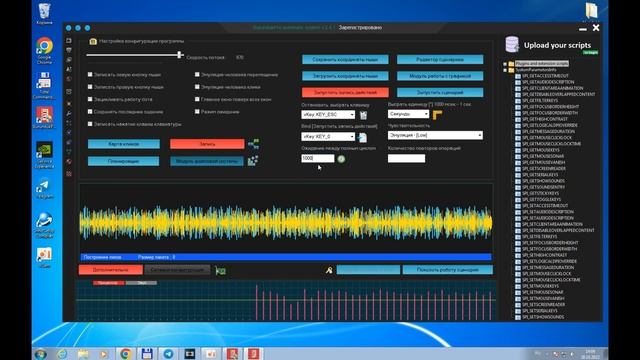The height and width of the screenshot is (360, 640).
Task: Click the chart icon beside Модуль файловой системы
Action: (253, 161)
